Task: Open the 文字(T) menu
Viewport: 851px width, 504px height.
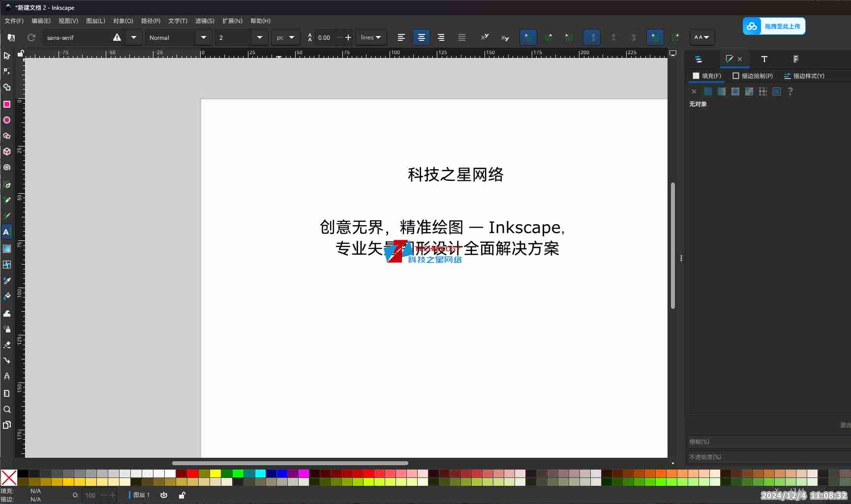Action: (x=177, y=21)
